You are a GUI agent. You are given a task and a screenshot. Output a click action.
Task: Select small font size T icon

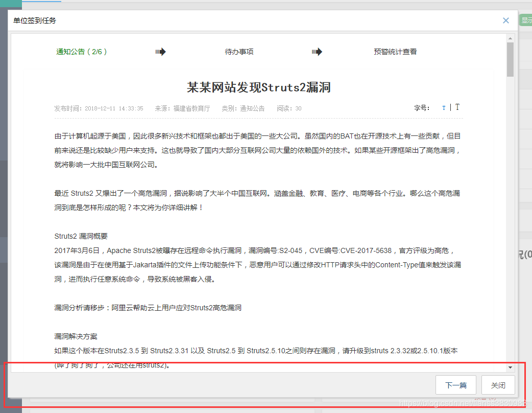click(444, 108)
